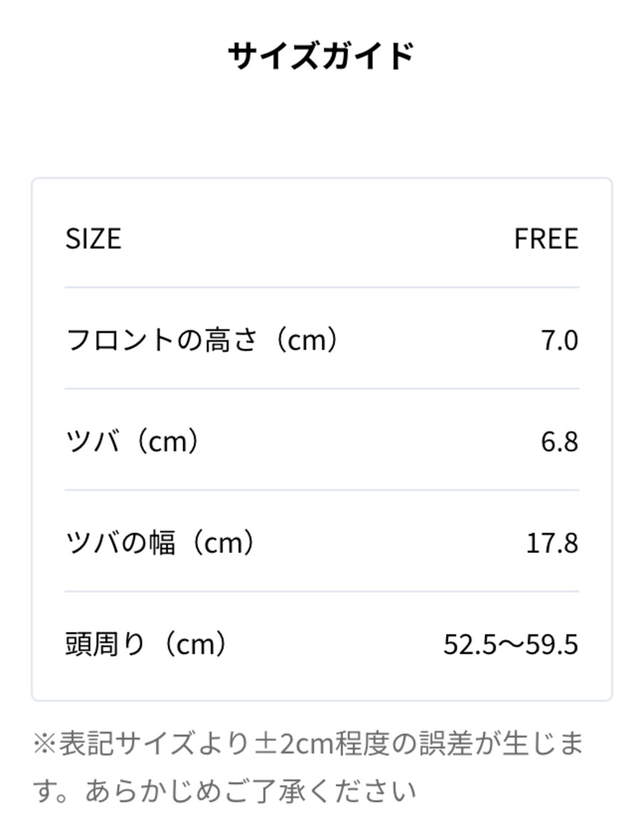
Task: Click the divider below the SIZE row
Action: 322,287
